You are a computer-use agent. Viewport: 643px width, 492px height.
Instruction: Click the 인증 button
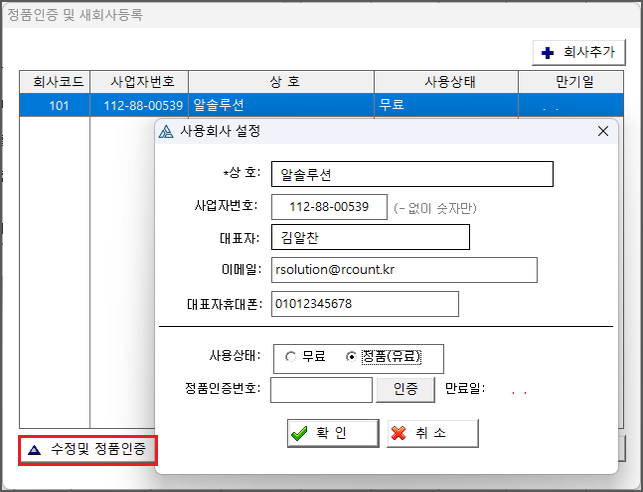(x=406, y=390)
